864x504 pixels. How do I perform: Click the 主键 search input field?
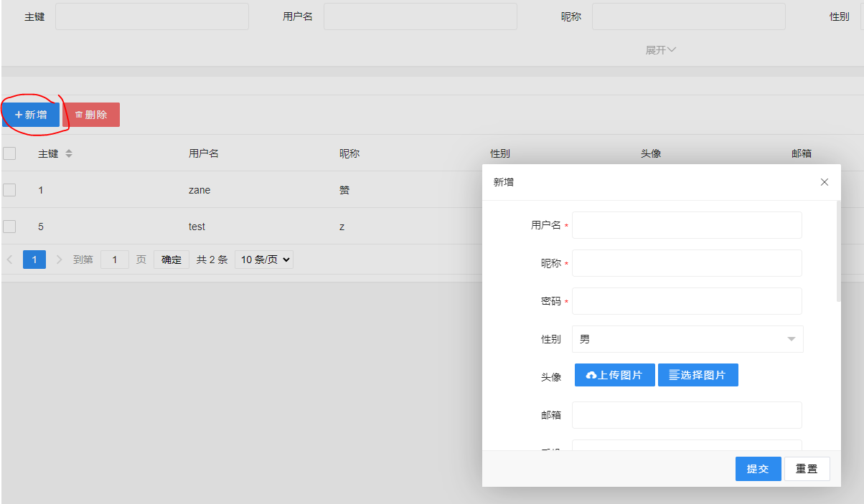click(x=152, y=16)
